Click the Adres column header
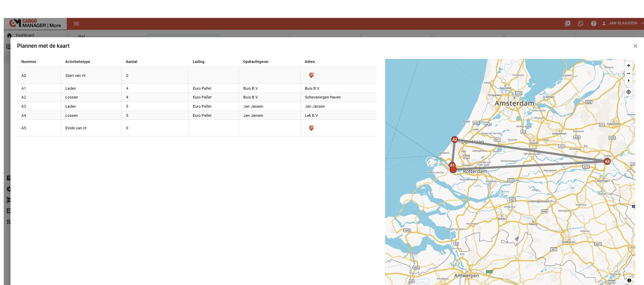 click(310, 62)
